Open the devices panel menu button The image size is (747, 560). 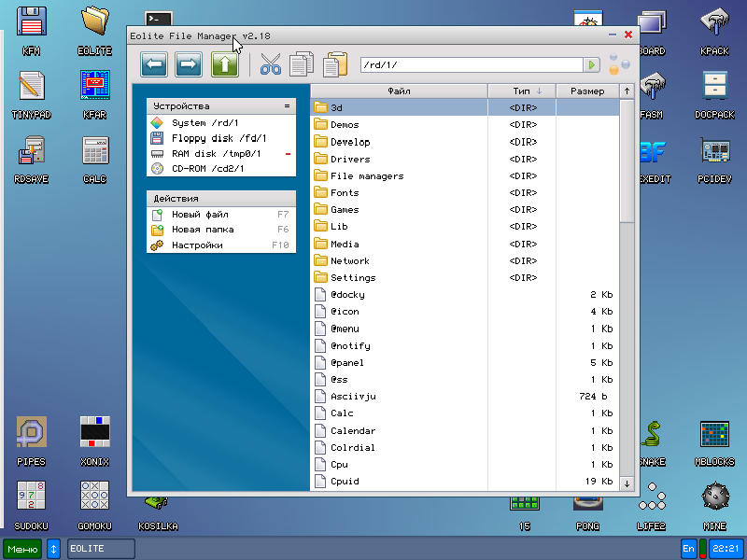[x=287, y=106]
